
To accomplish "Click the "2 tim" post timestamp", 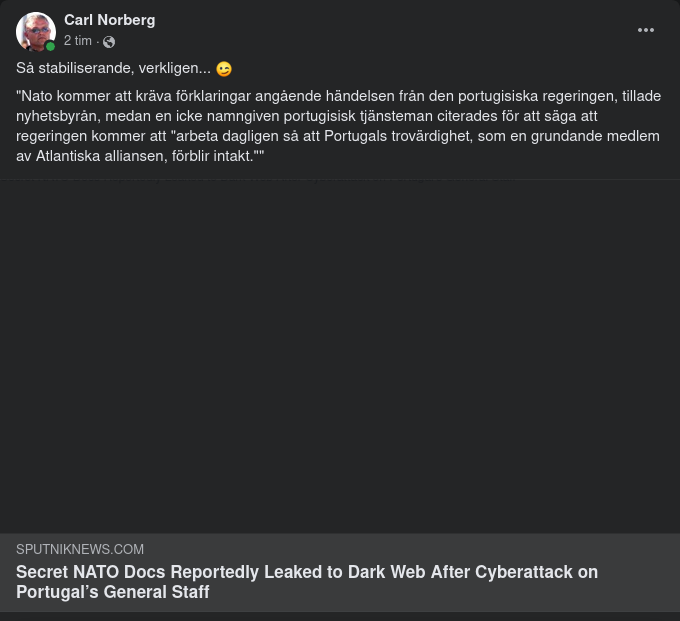I will [78, 41].
